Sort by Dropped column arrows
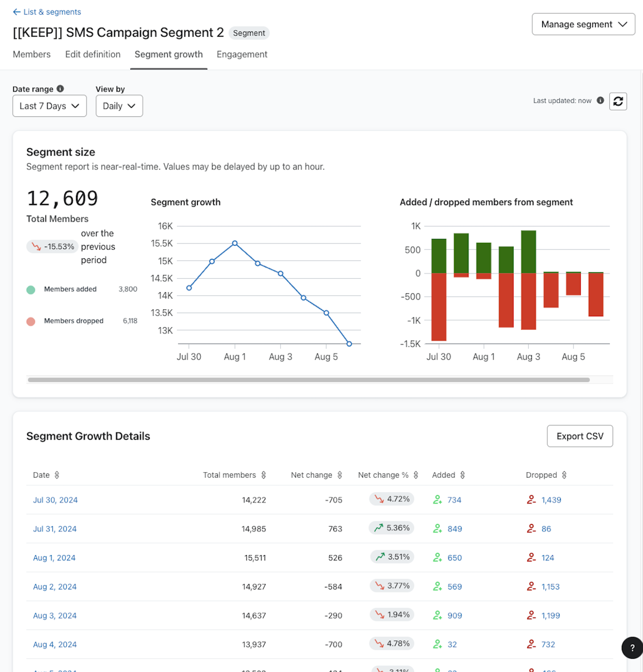The width and height of the screenshot is (643, 672). [564, 475]
